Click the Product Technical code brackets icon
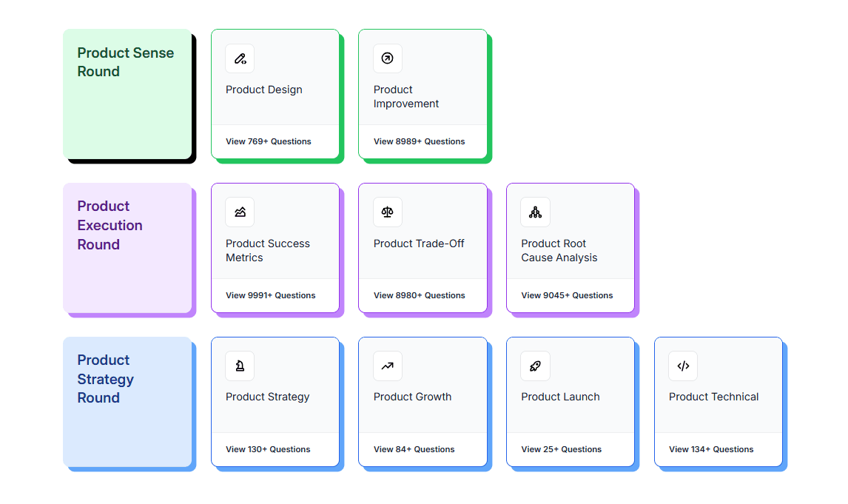The height and width of the screenshot is (504, 848). point(683,366)
